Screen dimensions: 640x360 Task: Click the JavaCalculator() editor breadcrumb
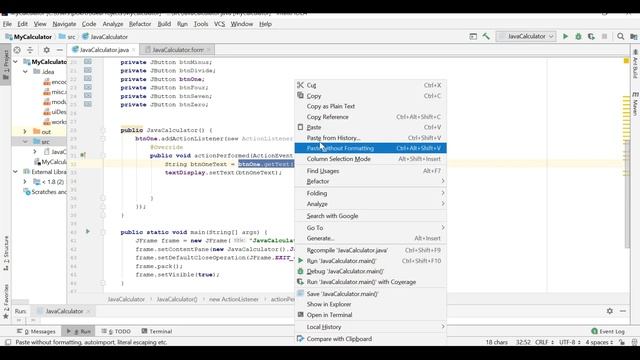(x=177, y=299)
